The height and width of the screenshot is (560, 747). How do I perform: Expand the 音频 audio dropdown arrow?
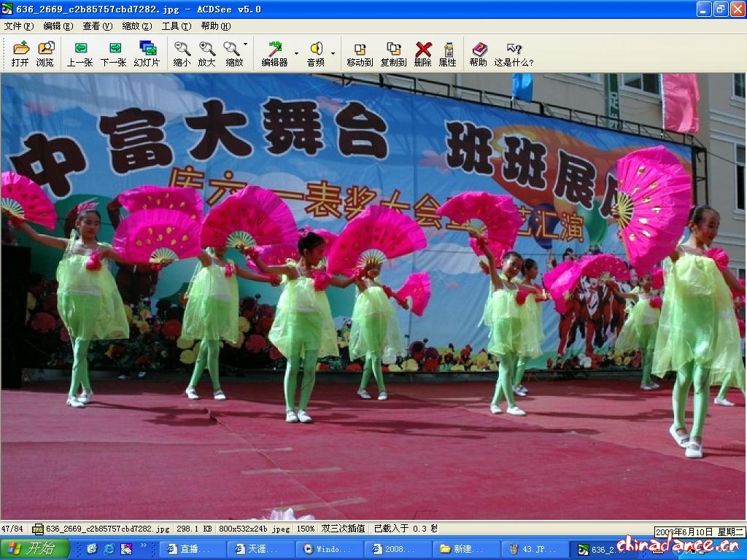(333, 54)
